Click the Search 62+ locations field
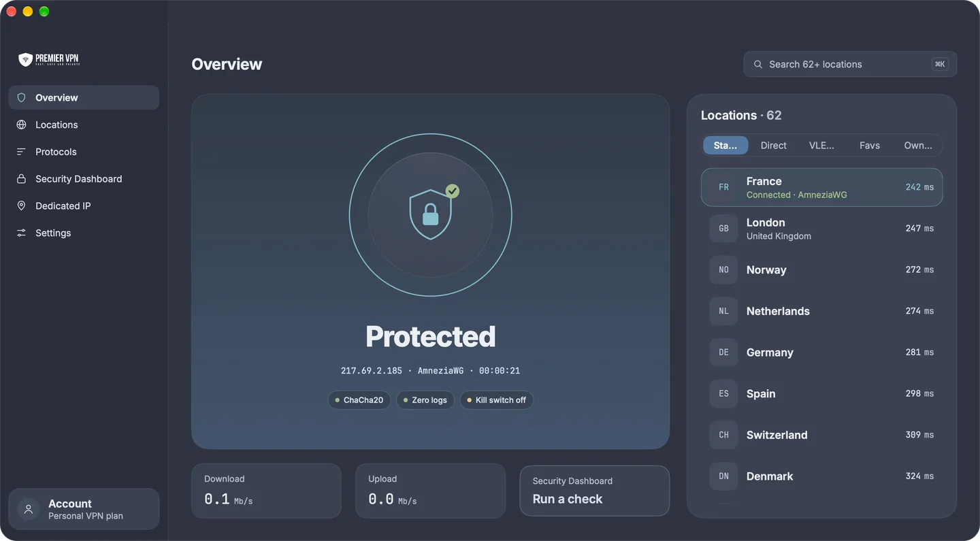980x541 pixels. (x=850, y=64)
